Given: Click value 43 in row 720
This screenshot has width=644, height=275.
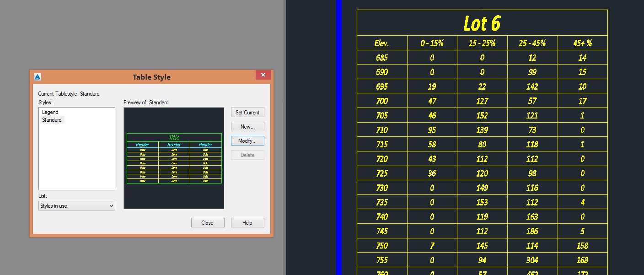Looking at the screenshot, I should [x=432, y=159].
